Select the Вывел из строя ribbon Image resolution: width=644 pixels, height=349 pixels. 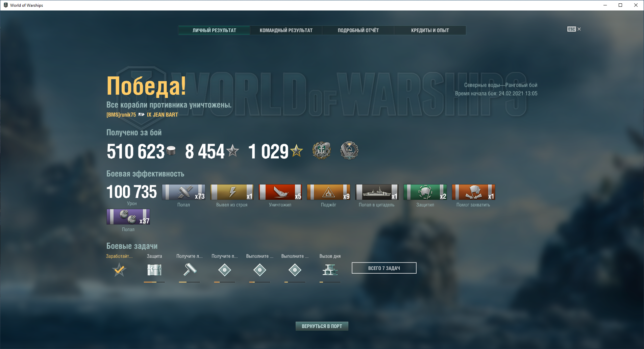click(x=232, y=192)
